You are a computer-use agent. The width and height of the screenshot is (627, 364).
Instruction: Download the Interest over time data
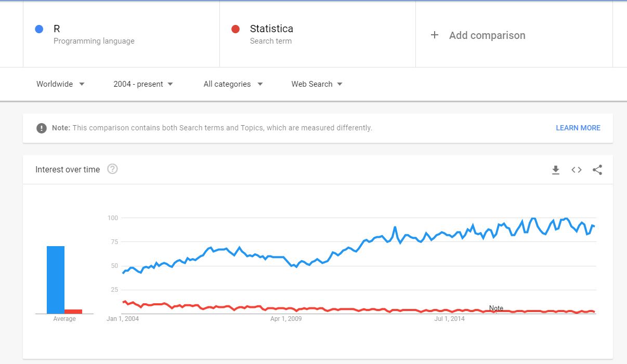[556, 170]
